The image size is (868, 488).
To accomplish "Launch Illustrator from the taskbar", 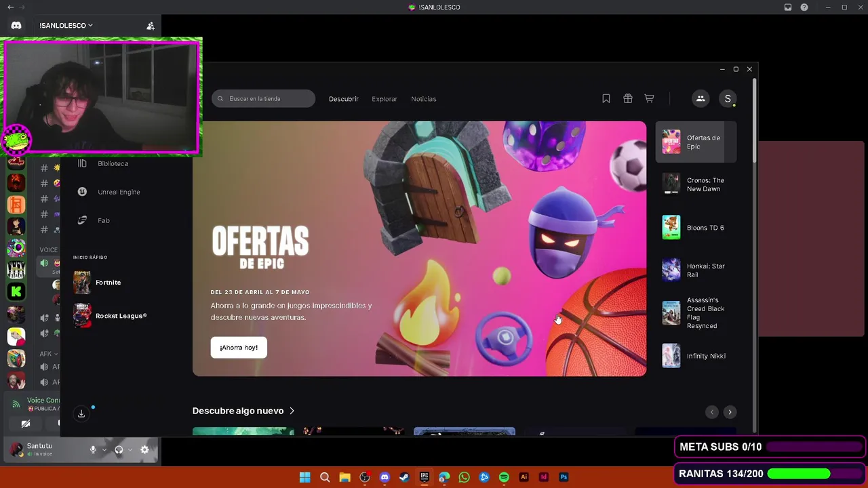I will (x=524, y=477).
